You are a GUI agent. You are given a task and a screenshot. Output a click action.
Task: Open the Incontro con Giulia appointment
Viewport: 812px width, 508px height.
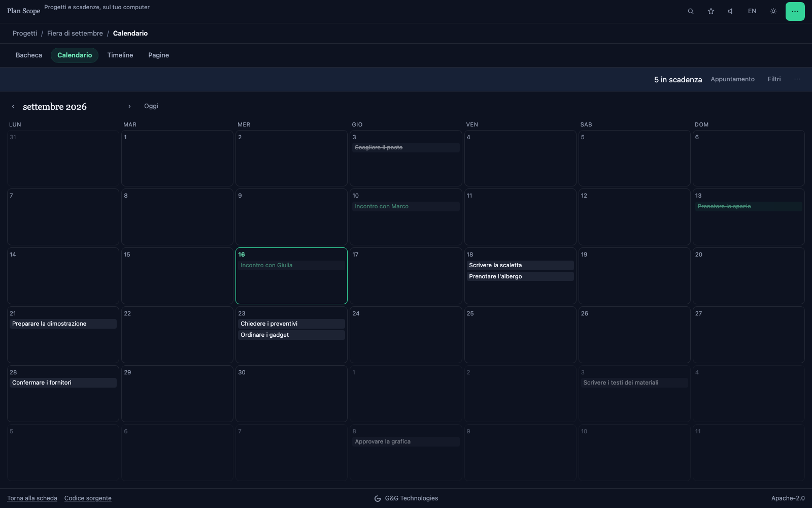point(291,265)
